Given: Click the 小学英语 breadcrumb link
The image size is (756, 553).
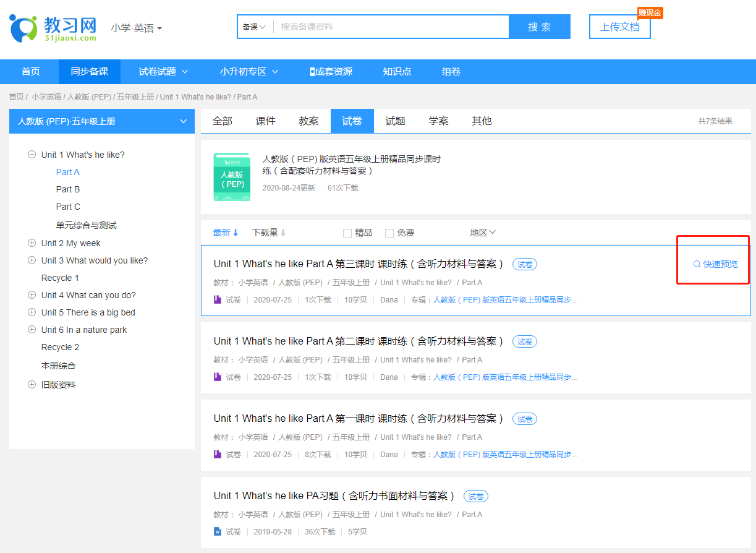Looking at the screenshot, I should click(47, 97).
